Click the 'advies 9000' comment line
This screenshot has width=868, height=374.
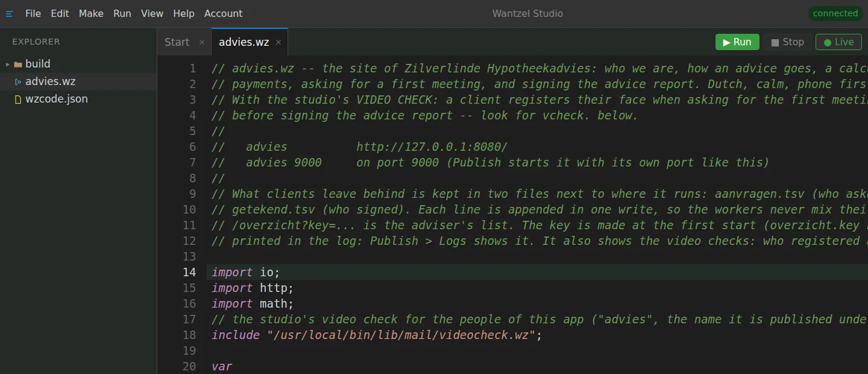tap(491, 162)
